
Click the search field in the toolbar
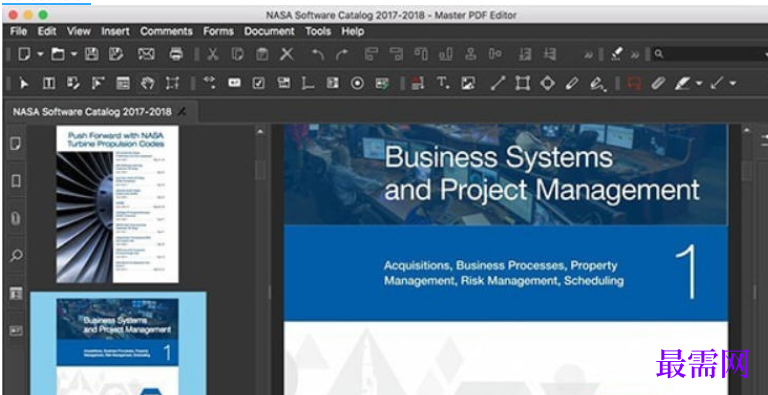(710, 54)
